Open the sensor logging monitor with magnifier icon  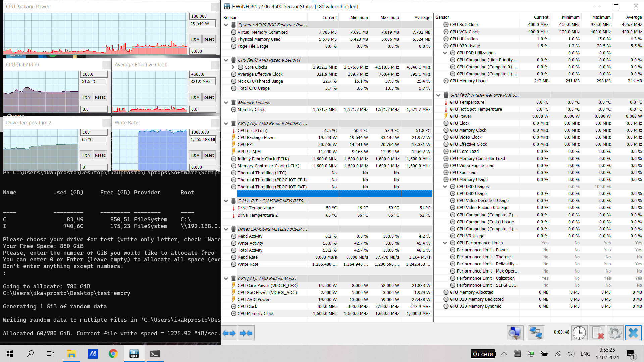pyautogui.click(x=515, y=333)
